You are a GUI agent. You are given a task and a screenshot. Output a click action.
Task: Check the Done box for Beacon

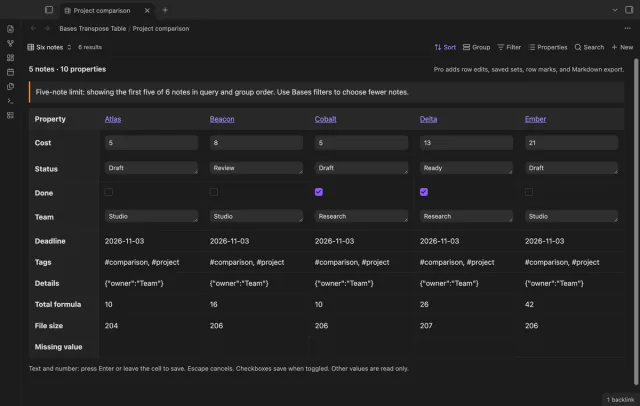[213, 192]
